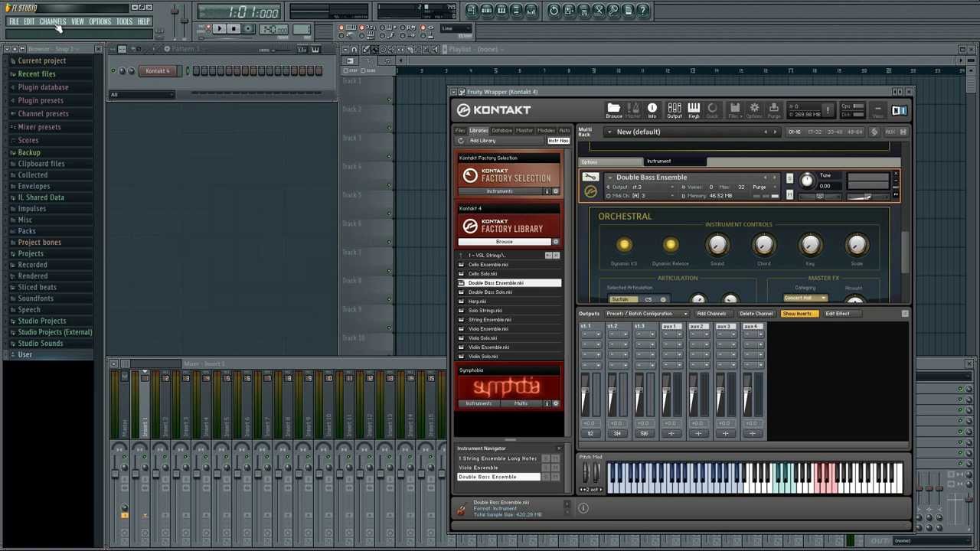The image size is (980, 551).
Task: Select rack page 49-64
Action: [854, 132]
